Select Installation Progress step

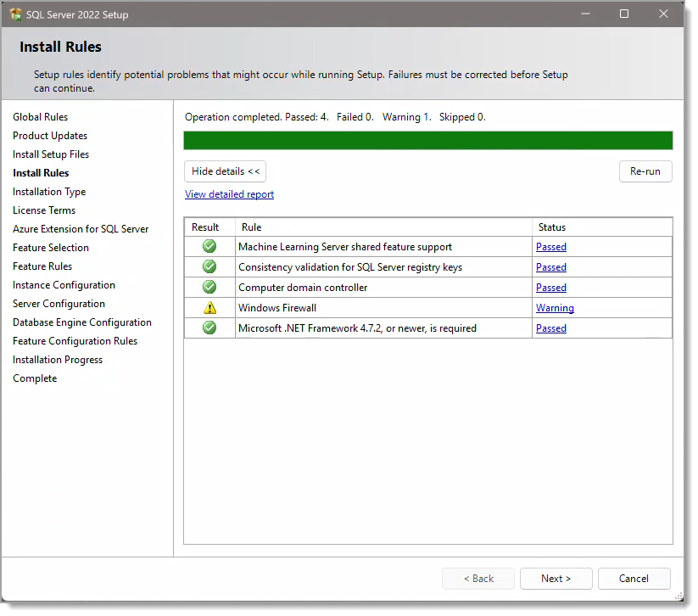[x=58, y=360]
